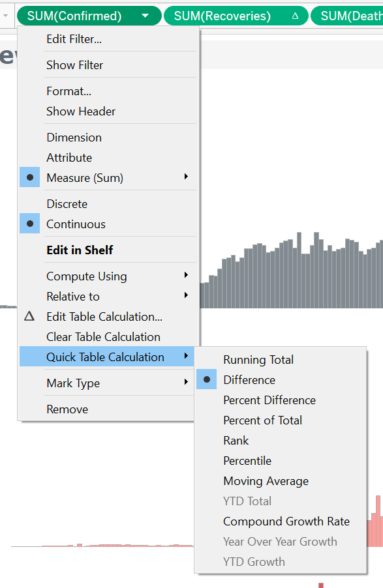Click the SUM(Deaths) pill
This screenshot has width=383, height=588.
point(347,16)
